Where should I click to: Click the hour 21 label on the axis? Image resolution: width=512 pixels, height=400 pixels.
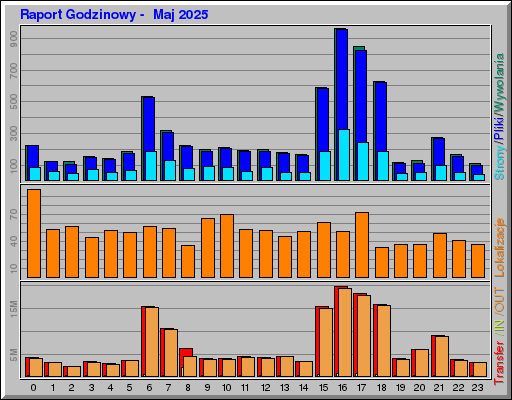pyautogui.click(x=439, y=388)
